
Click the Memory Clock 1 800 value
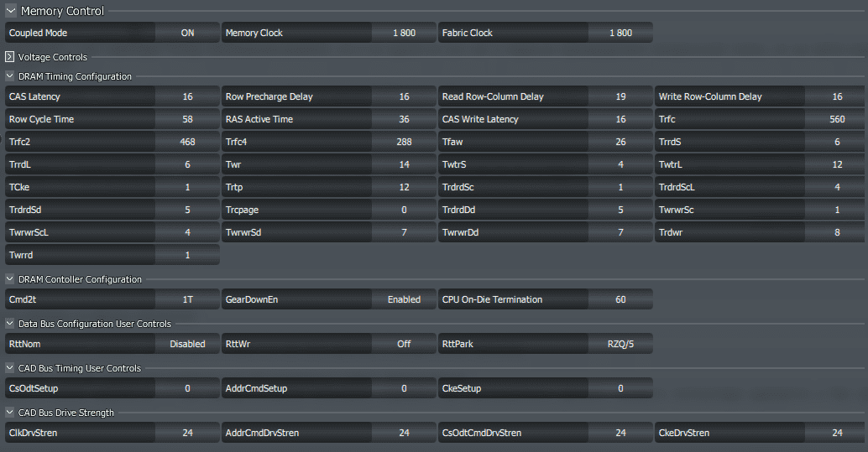(x=404, y=33)
